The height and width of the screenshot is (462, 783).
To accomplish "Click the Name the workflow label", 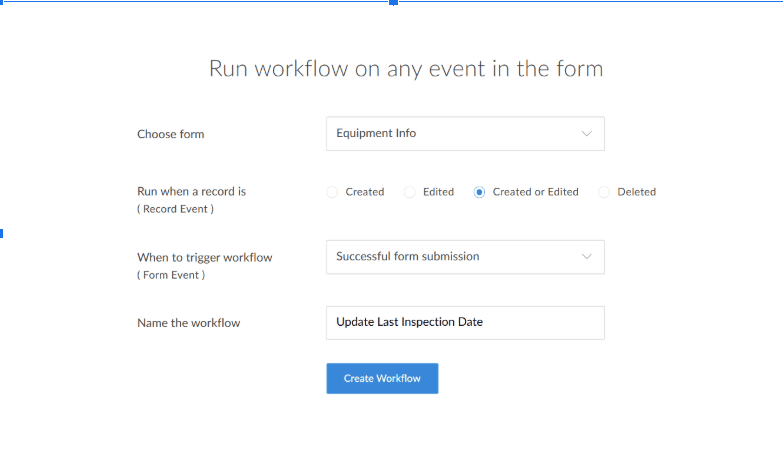I will point(188,323).
